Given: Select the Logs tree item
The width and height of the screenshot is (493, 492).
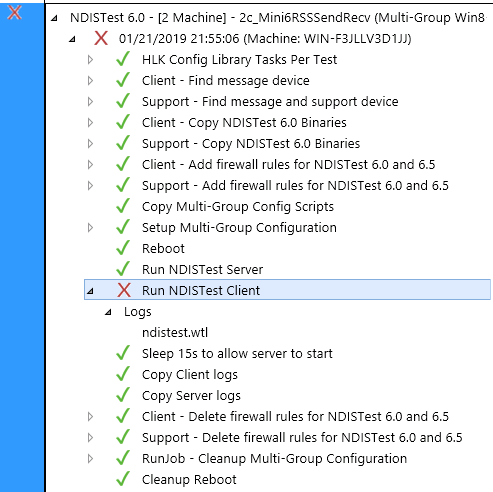Looking at the screenshot, I should [137, 312].
